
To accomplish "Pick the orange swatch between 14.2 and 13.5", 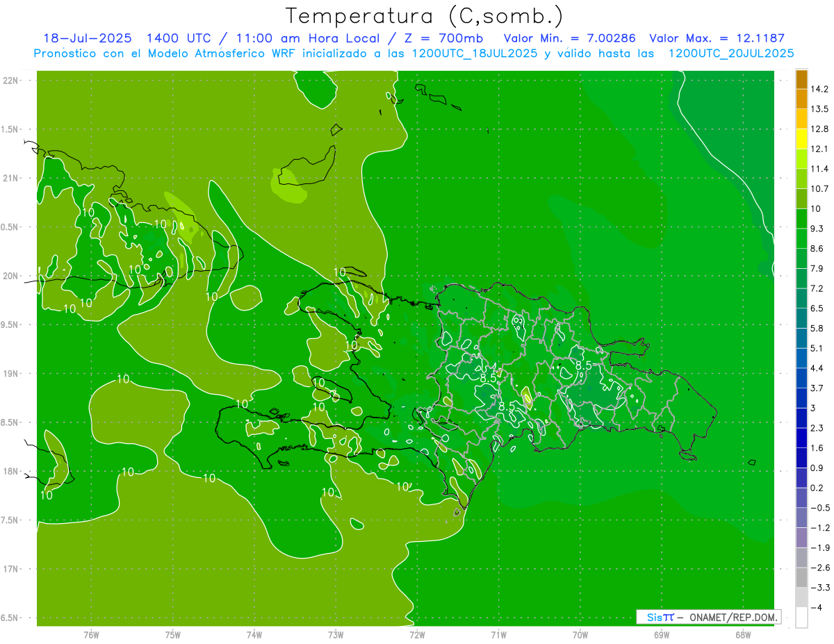I will tap(801, 99).
